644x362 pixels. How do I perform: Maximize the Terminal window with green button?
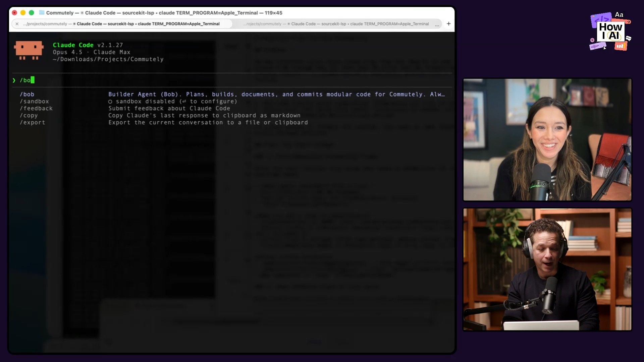coord(32,13)
